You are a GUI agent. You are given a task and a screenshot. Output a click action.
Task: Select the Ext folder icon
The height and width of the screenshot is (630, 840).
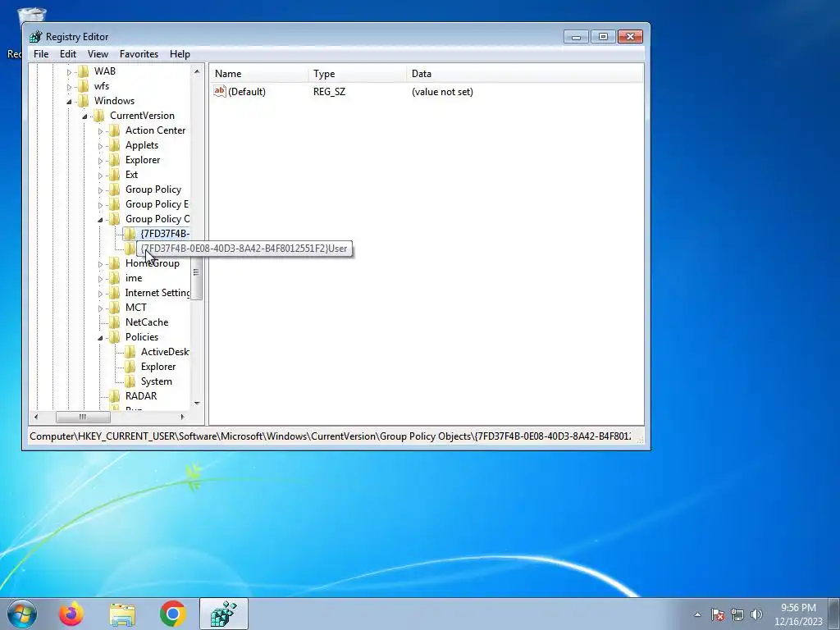coord(114,175)
